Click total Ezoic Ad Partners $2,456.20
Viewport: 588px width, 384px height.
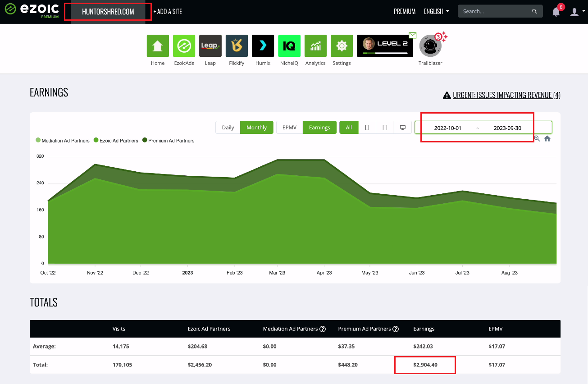pos(200,365)
